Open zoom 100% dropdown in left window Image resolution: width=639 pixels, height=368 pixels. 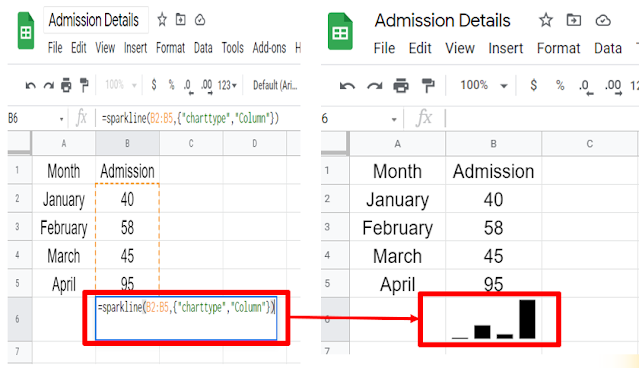121,85
